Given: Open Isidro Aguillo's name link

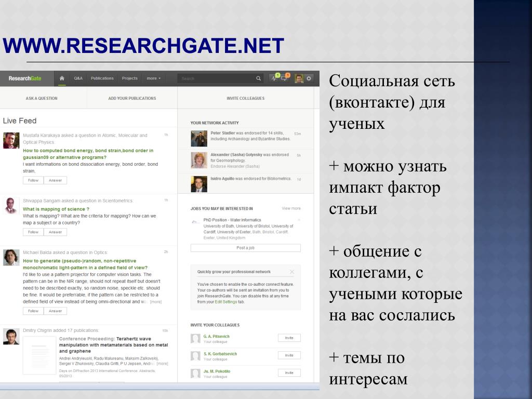Looking at the screenshot, I should click(x=222, y=179).
